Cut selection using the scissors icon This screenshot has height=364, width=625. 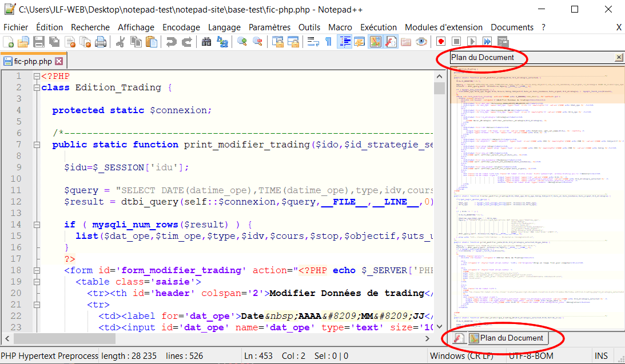[x=121, y=42]
